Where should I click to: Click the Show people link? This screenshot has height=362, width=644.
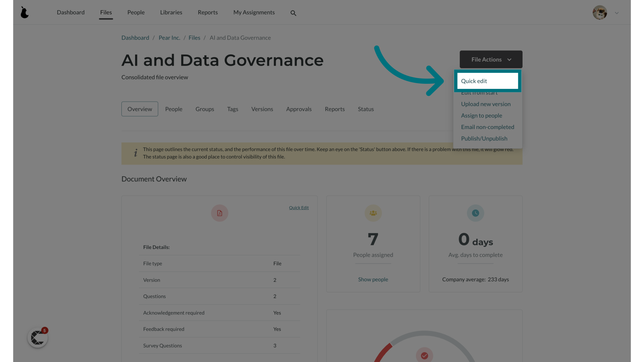(373, 279)
